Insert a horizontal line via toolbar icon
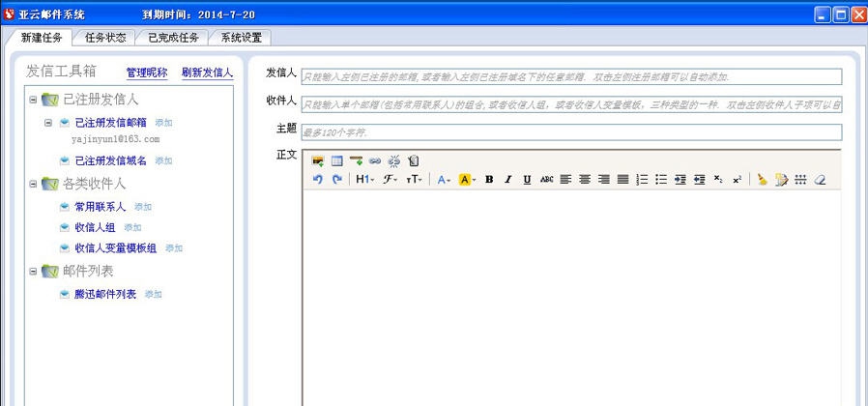This screenshot has width=868, height=406. [356, 161]
